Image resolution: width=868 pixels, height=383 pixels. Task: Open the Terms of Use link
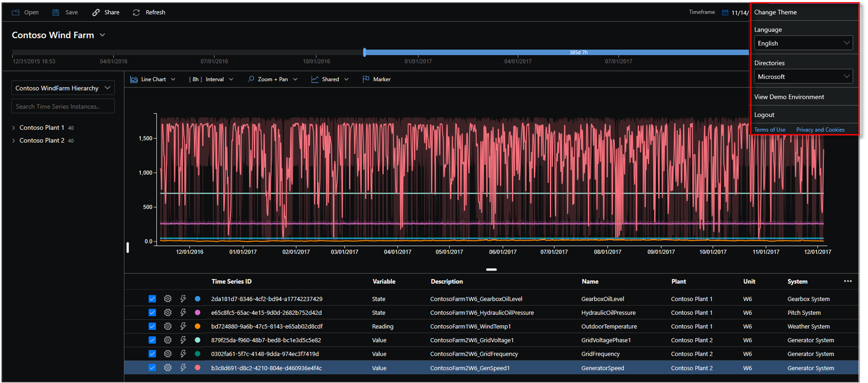tap(770, 130)
